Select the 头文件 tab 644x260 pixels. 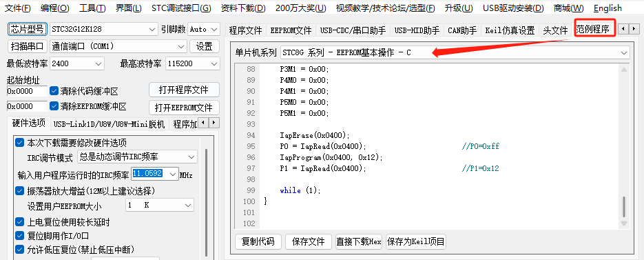[555, 30]
